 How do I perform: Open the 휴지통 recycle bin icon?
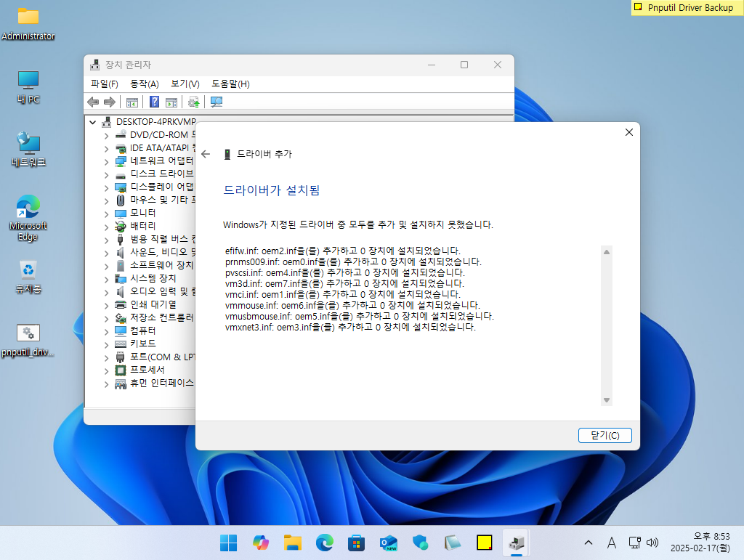tap(28, 277)
